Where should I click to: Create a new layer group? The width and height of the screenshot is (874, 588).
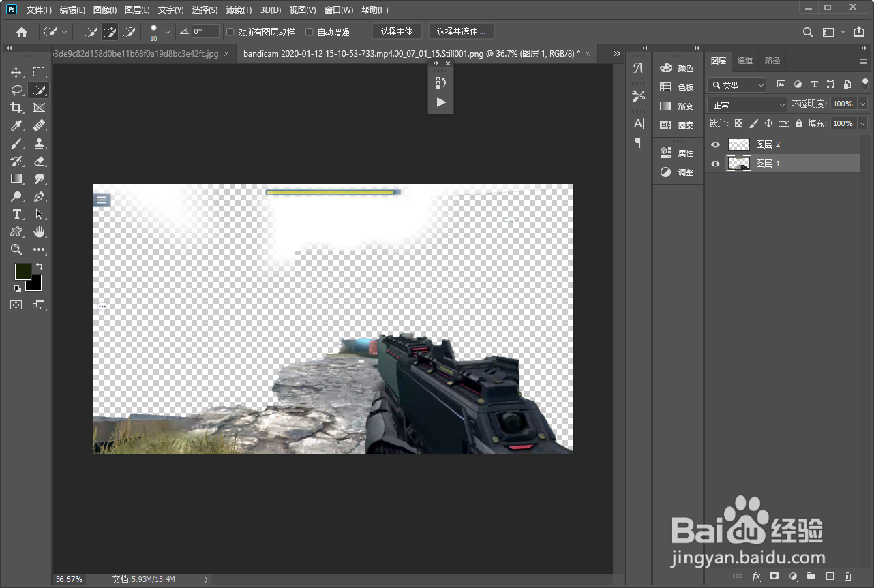811,576
